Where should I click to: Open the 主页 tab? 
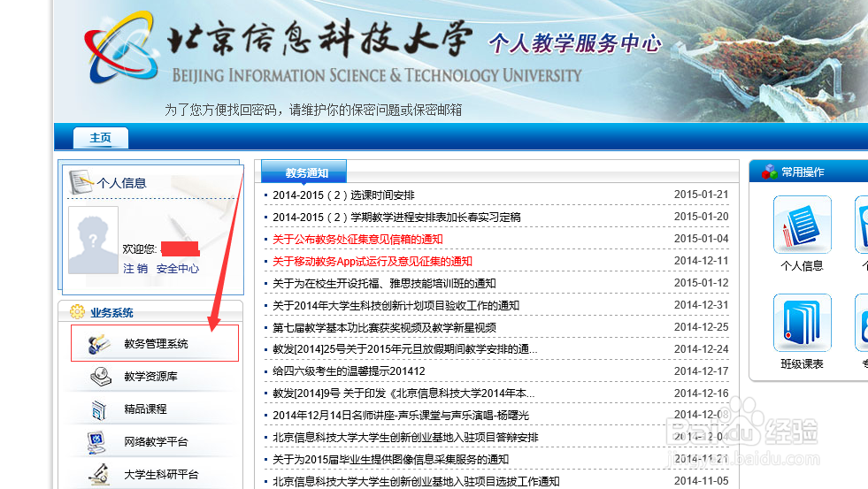(x=101, y=138)
